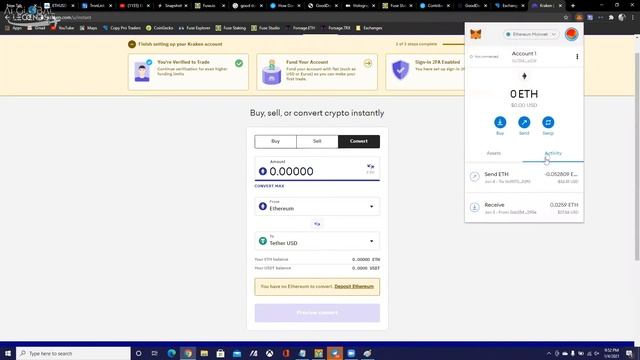Open the Windows notification center

[x=629, y=353]
